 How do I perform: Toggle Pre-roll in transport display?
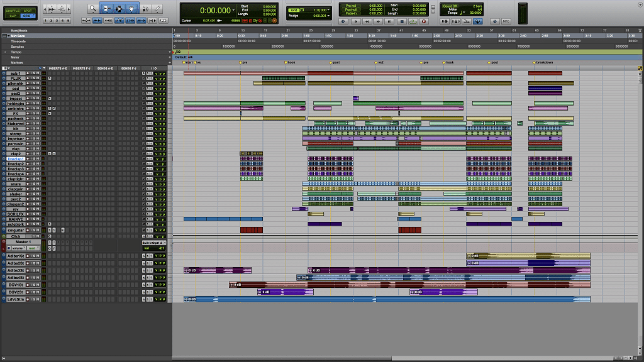pyautogui.click(x=351, y=6)
